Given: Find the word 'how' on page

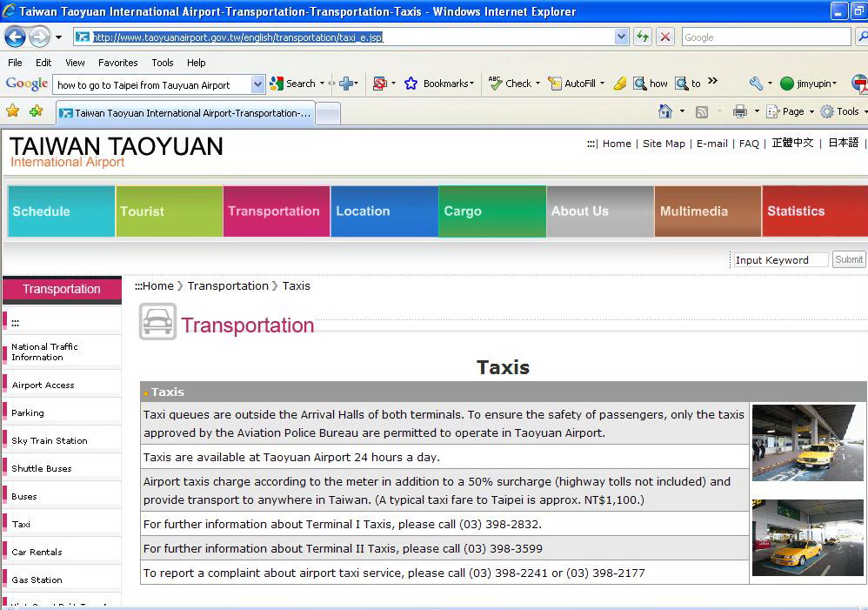Looking at the screenshot, I should 651,84.
